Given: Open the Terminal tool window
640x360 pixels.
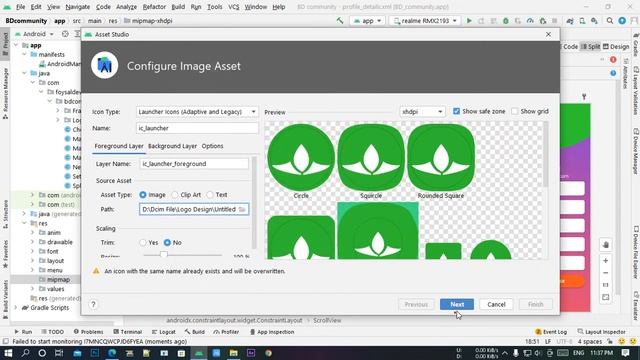Looking at the screenshot, I should coord(127,332).
